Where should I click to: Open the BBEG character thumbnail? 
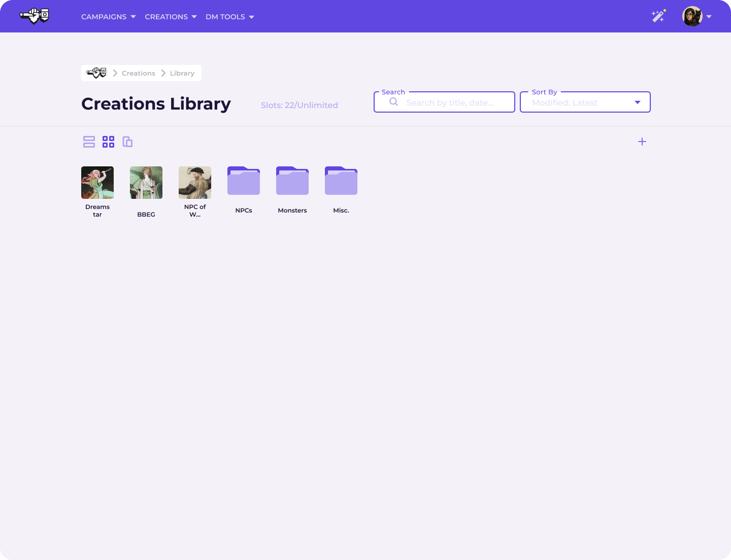[146, 183]
